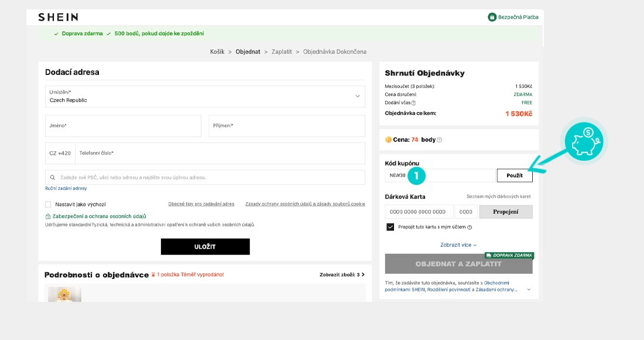Expand Zobrazit zboží: 3 items
This screenshot has width=644, height=340.
click(342, 274)
